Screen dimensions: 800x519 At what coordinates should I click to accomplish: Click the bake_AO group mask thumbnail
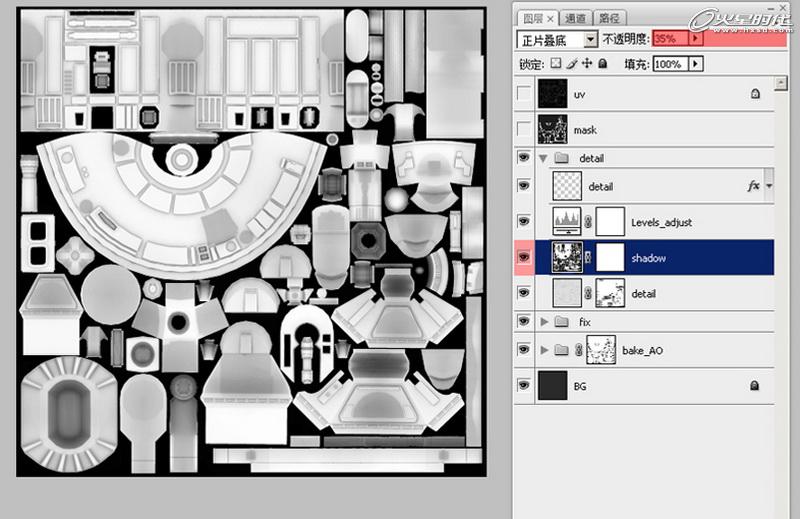tap(601, 350)
